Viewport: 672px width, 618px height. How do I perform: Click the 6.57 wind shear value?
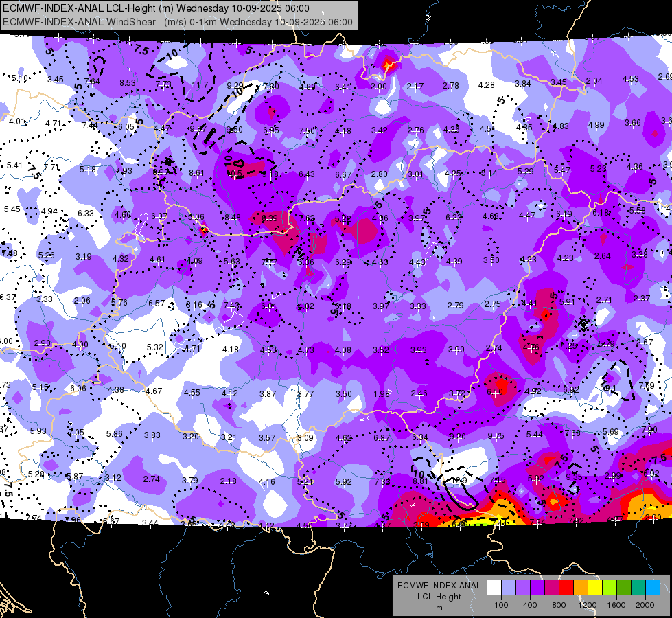click(x=157, y=304)
